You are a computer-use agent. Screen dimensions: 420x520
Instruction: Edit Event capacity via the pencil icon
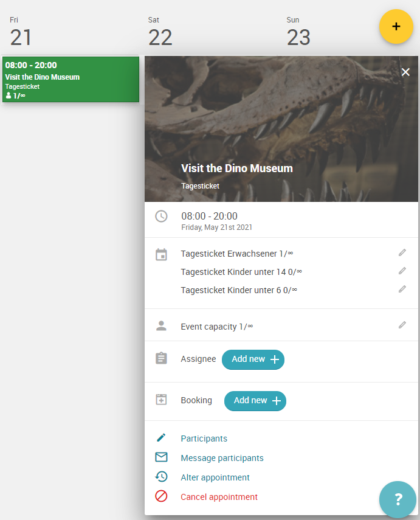[402, 325]
